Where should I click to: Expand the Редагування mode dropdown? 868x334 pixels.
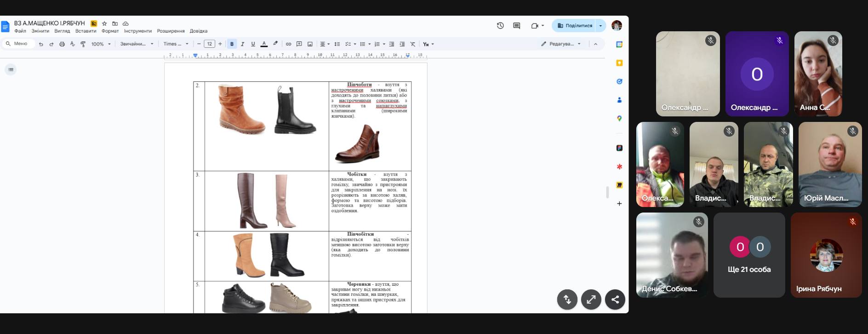click(561, 44)
